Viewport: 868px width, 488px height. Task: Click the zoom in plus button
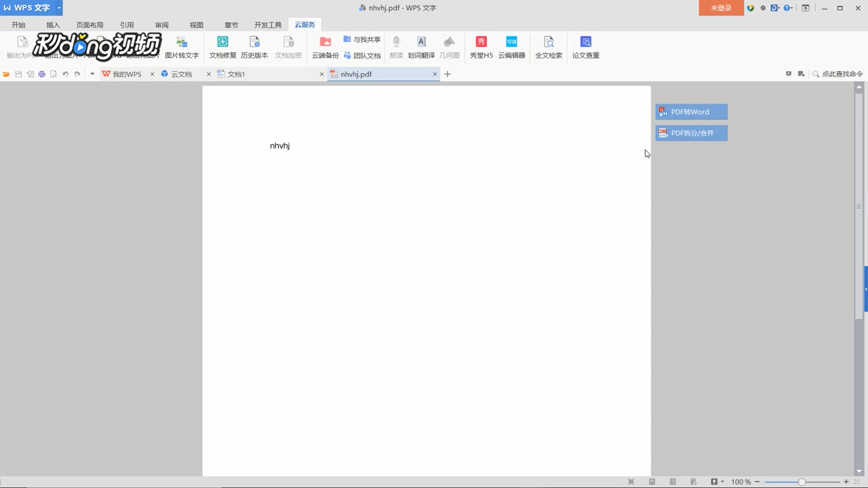[846, 482]
